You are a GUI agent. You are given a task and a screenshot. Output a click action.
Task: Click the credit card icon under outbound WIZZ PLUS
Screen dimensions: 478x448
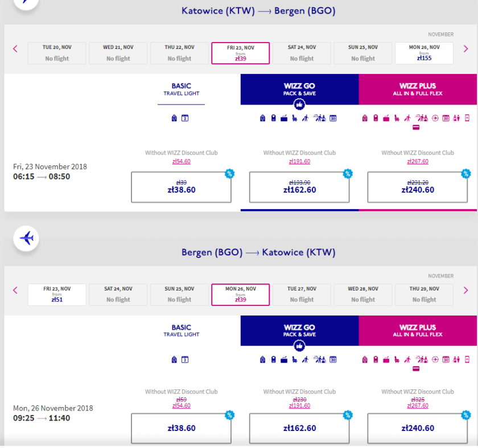[x=417, y=127]
